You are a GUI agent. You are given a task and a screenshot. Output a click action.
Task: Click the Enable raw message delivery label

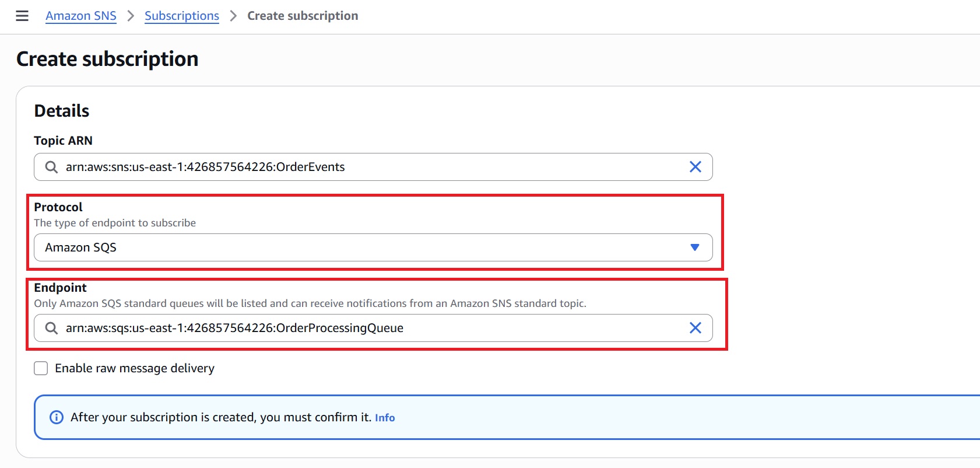[135, 368]
